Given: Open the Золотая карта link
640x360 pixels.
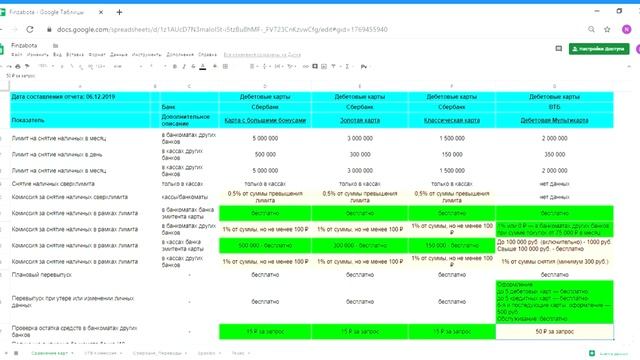Looking at the screenshot, I should coord(360,120).
